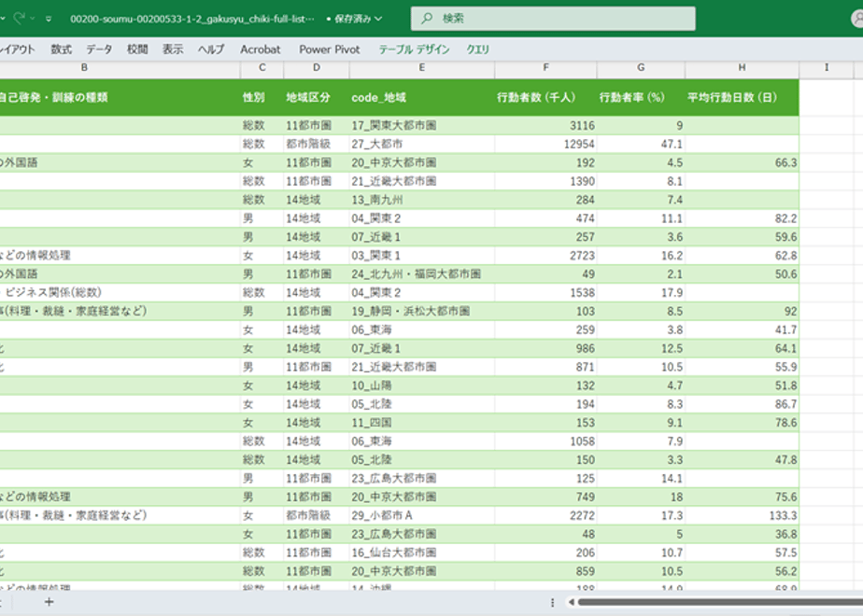Open the ヘルプ tab
Screen dimensions: 863x616
coord(211,49)
